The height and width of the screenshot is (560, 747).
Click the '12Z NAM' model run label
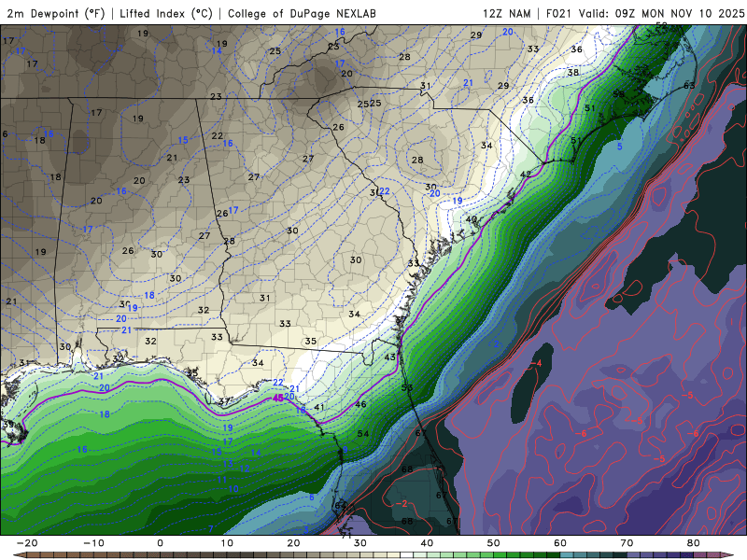click(x=507, y=13)
